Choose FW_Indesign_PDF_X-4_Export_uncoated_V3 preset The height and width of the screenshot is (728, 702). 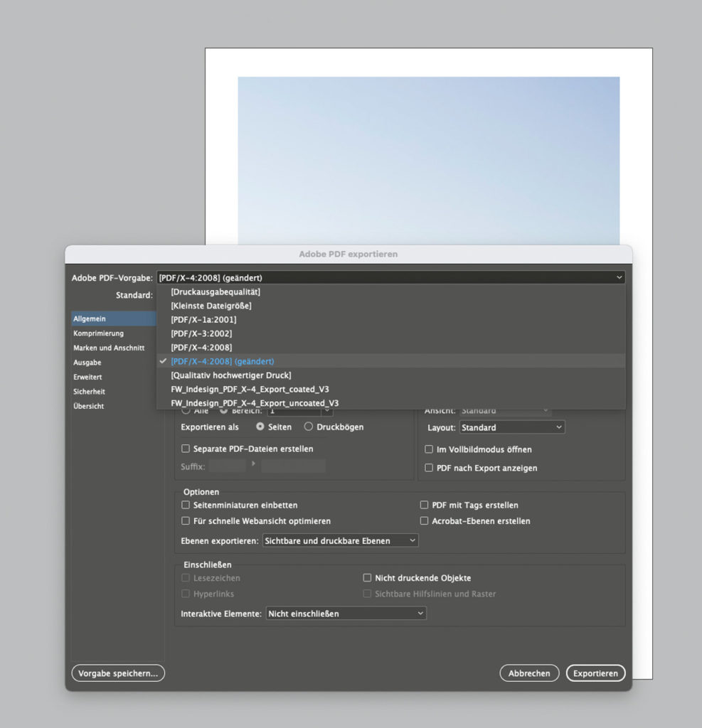(x=390, y=403)
